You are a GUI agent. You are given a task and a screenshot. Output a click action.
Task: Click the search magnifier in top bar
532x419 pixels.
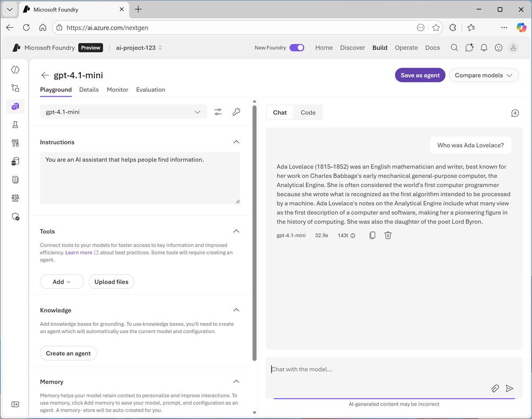point(454,48)
